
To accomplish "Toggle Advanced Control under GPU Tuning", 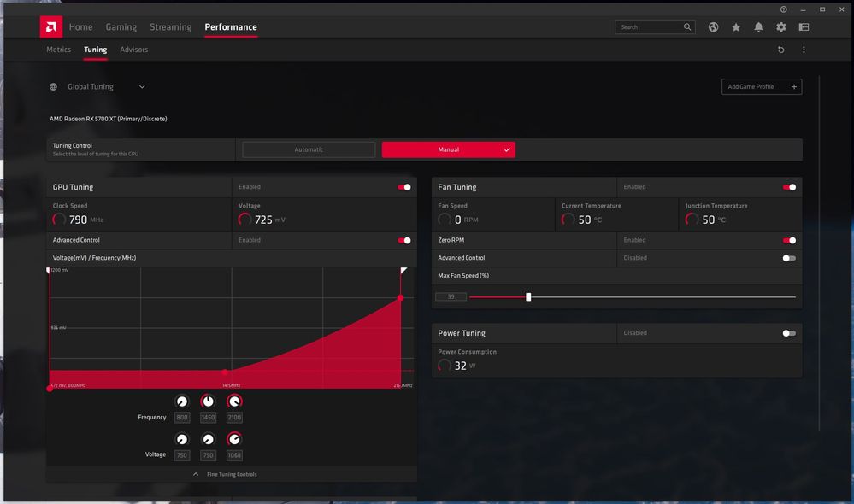I will click(404, 240).
